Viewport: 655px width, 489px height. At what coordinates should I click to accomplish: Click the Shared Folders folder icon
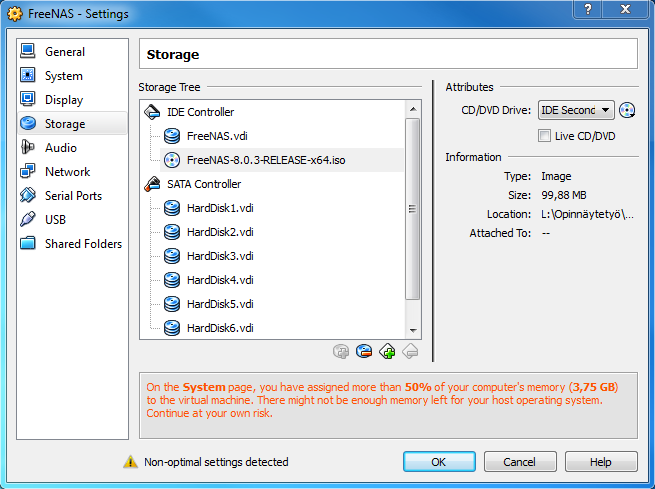coord(28,243)
